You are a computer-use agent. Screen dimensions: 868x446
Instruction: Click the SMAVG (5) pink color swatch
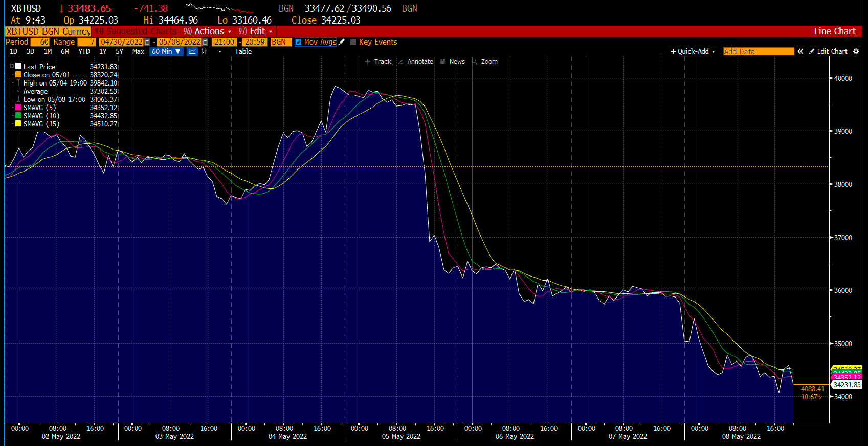pos(18,108)
